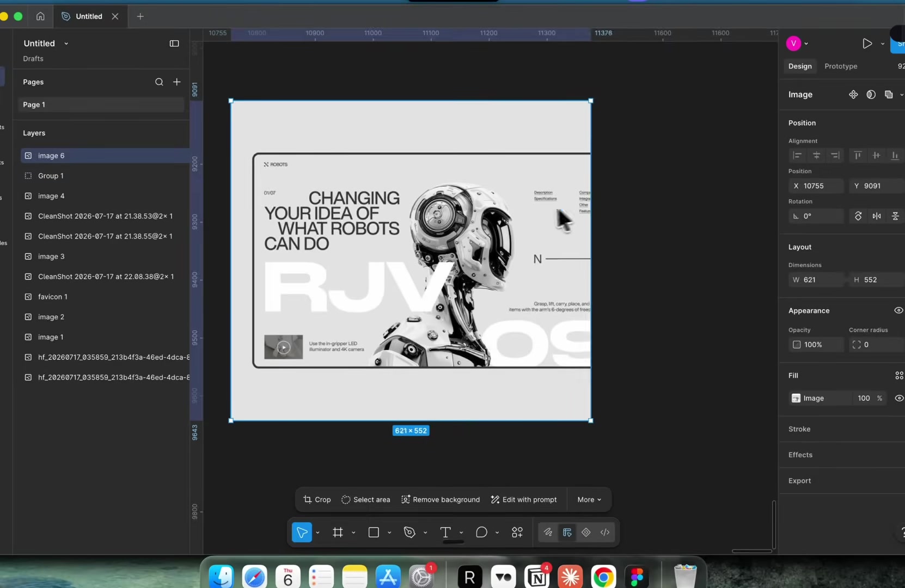905x588 pixels.
Task: Align top icon in Alignment
Action: 858,156
